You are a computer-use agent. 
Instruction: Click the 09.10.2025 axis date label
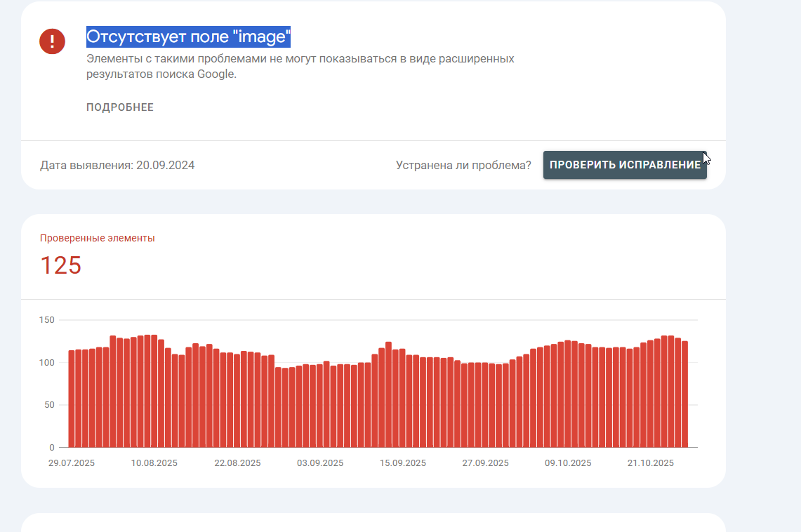point(568,463)
